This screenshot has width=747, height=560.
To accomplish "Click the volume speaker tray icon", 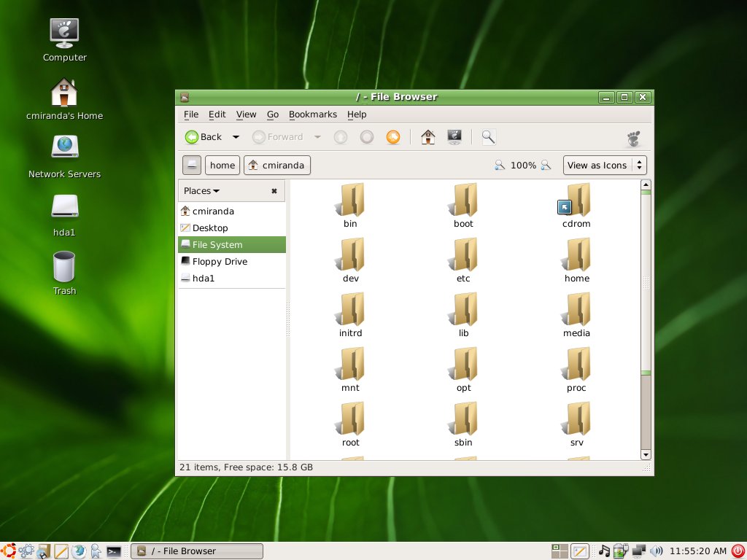I will (657, 551).
